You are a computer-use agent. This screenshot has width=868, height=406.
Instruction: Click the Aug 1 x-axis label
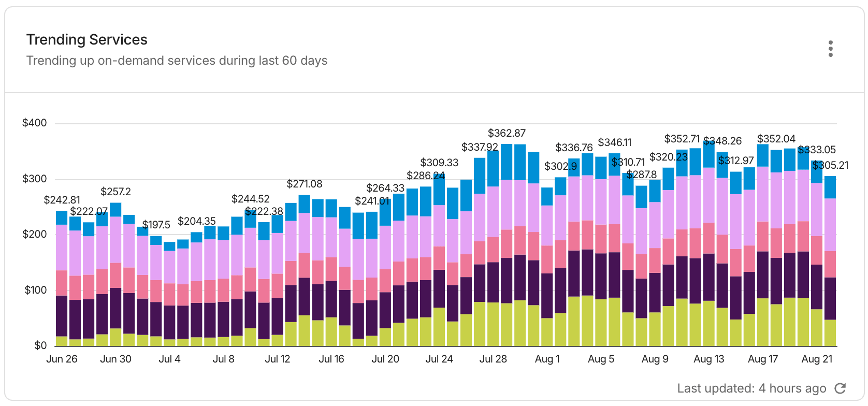[547, 359]
